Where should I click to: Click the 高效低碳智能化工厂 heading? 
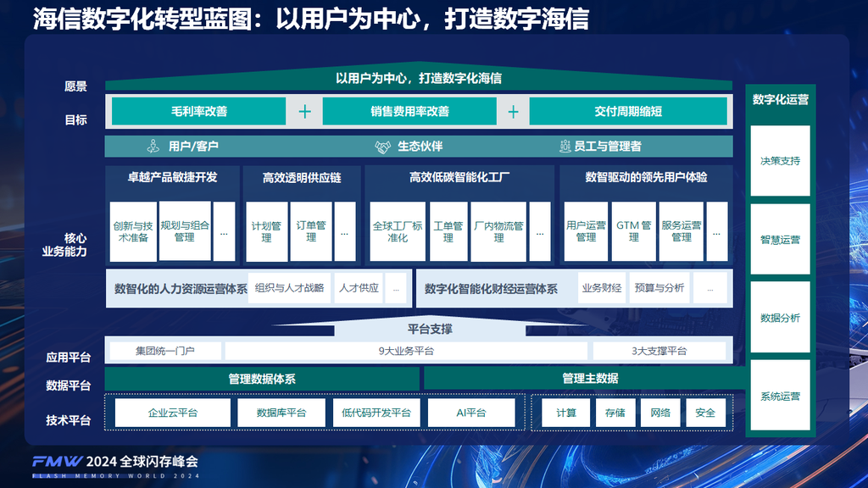pyautogui.click(x=459, y=177)
